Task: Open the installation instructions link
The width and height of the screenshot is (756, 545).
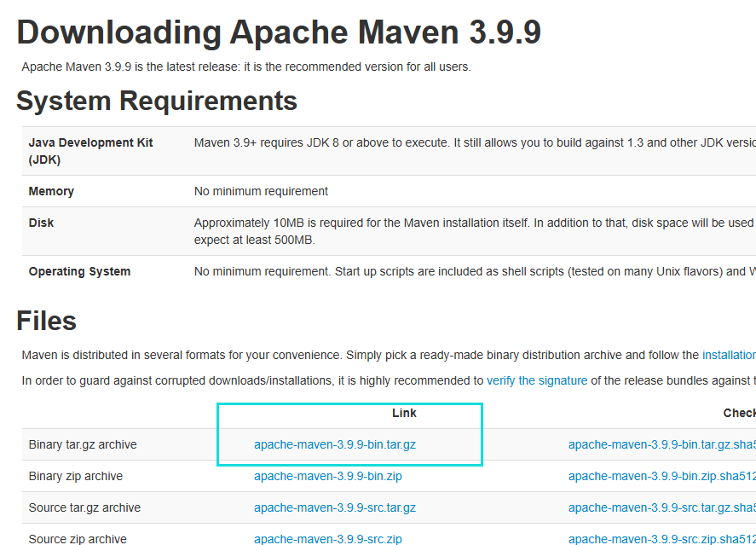Action: coord(729,355)
